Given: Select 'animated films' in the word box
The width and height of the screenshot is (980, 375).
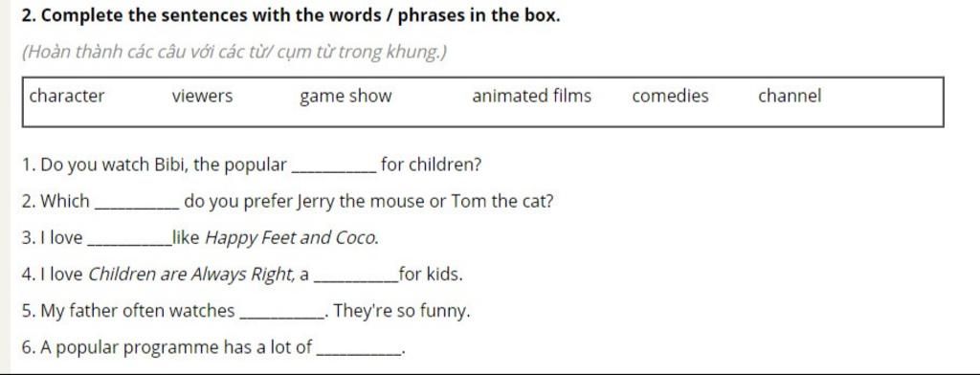Looking at the screenshot, I should (531, 97).
